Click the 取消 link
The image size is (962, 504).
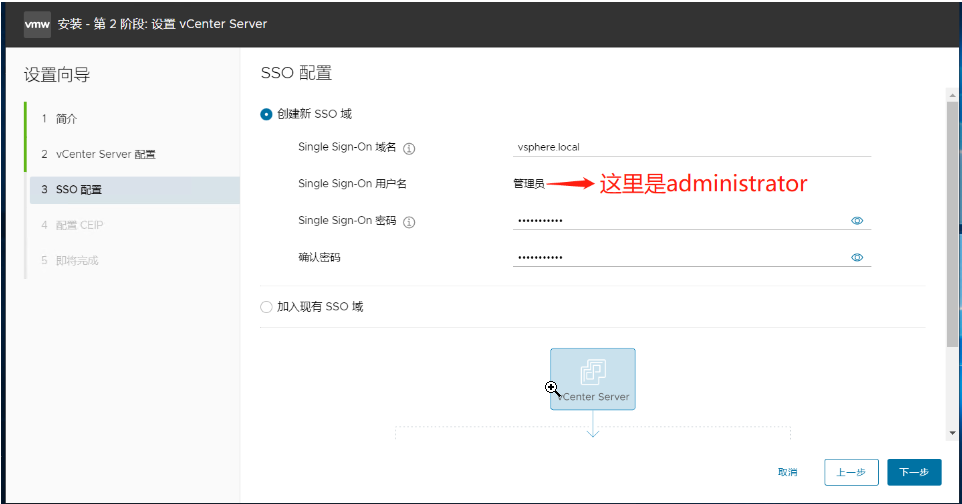tap(787, 472)
